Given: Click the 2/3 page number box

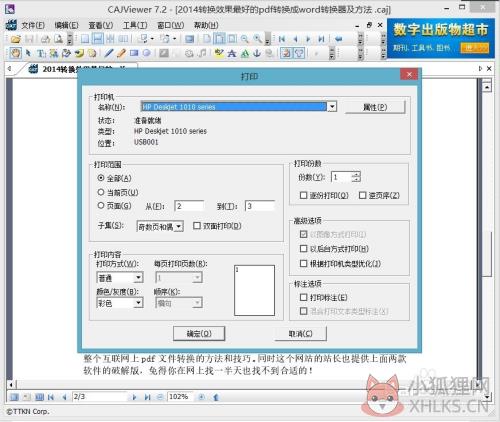Looking at the screenshot, I should 99,397.
